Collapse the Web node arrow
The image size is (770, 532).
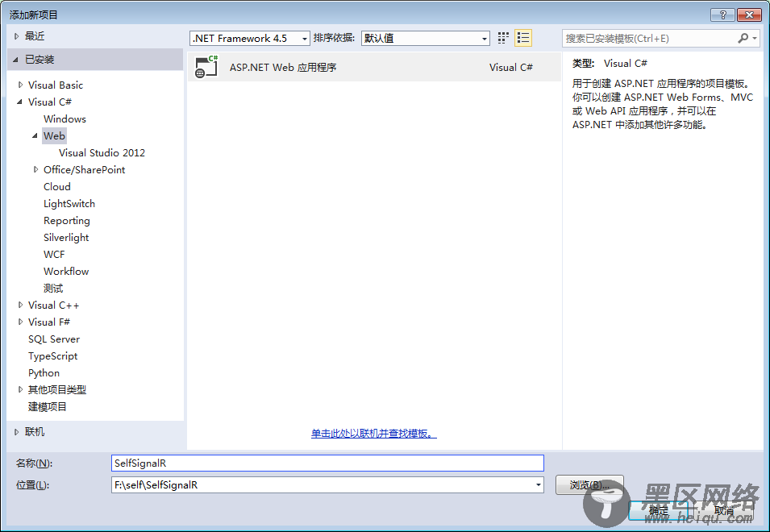[x=35, y=136]
